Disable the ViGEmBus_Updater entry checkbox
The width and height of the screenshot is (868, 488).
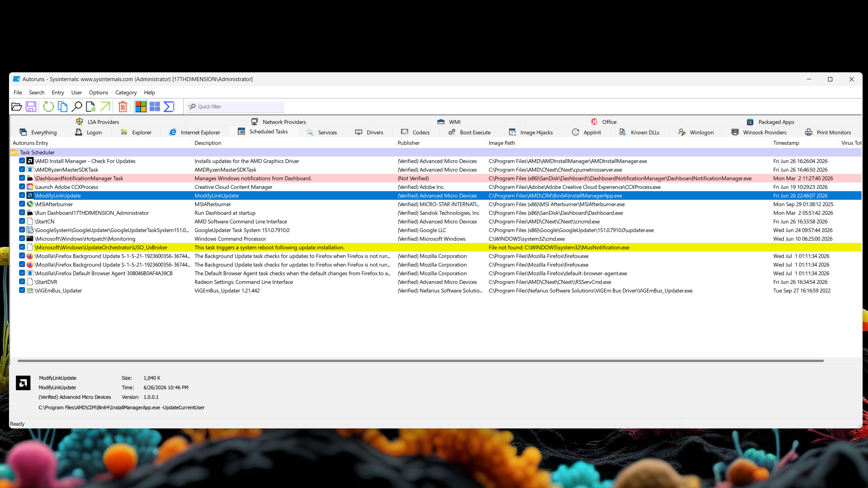[22, 290]
